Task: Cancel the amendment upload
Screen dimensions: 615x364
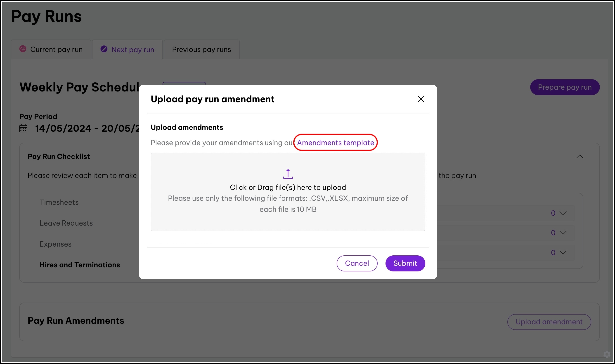Action: (357, 263)
